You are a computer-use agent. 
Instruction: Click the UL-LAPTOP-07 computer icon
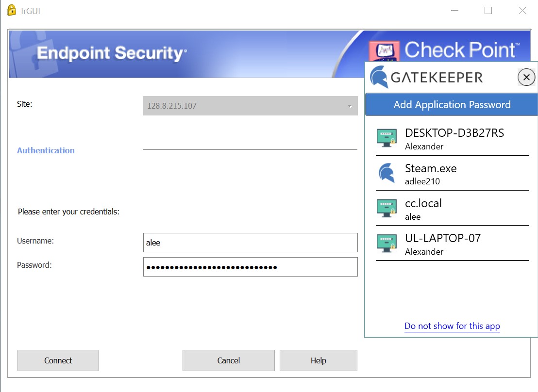tap(387, 243)
